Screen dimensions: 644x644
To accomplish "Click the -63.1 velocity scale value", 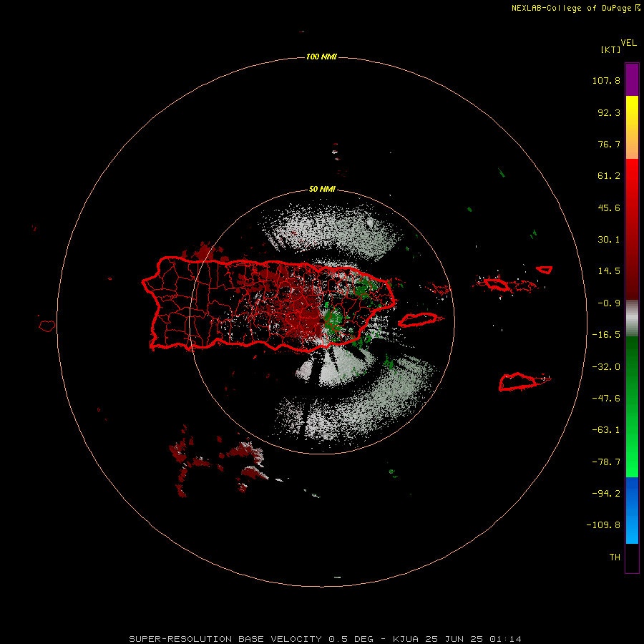I will coord(606,430).
